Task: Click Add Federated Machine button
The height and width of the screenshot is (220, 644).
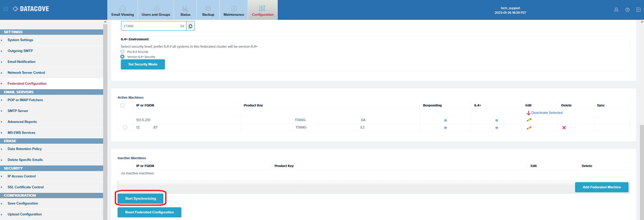Action: pos(601,187)
